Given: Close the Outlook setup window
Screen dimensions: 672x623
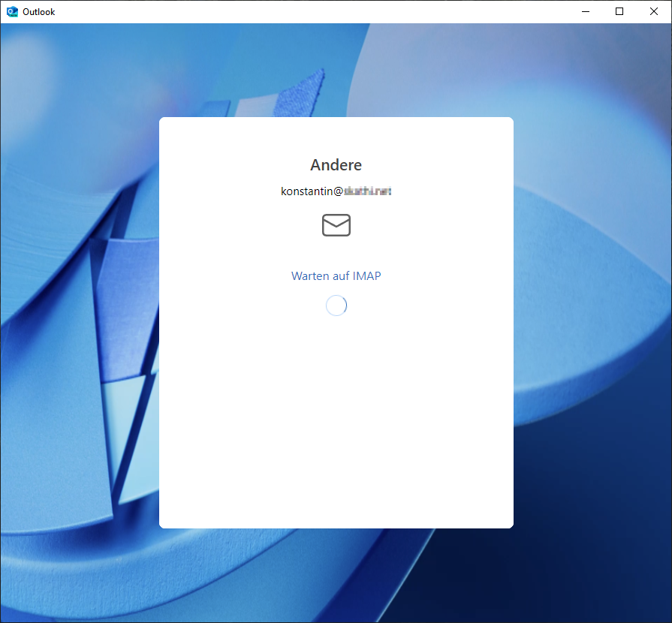Looking at the screenshot, I should 654,11.
